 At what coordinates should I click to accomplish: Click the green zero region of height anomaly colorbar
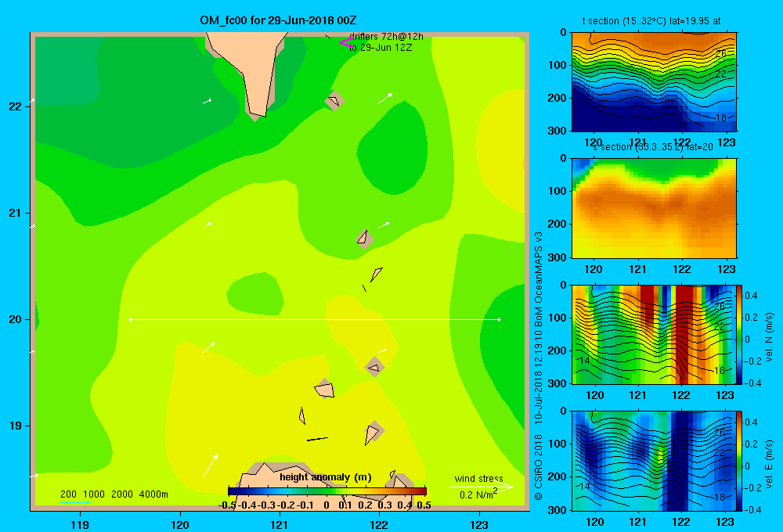tap(327, 491)
